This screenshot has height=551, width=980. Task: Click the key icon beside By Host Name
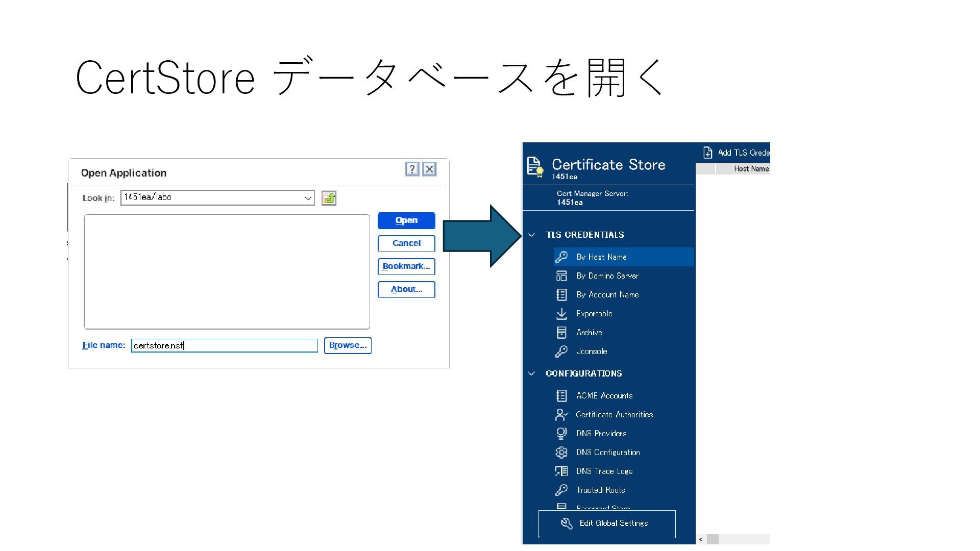click(x=561, y=257)
